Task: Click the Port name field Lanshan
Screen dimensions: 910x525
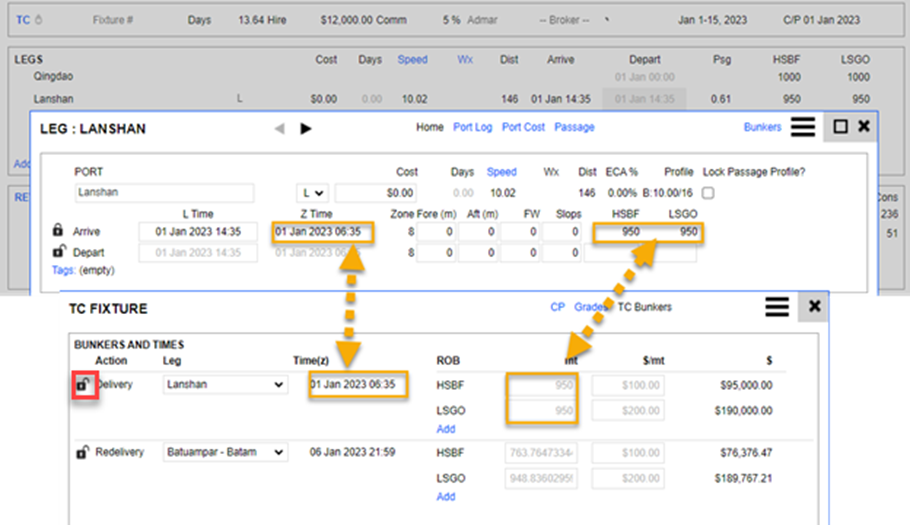Action: coord(164,192)
